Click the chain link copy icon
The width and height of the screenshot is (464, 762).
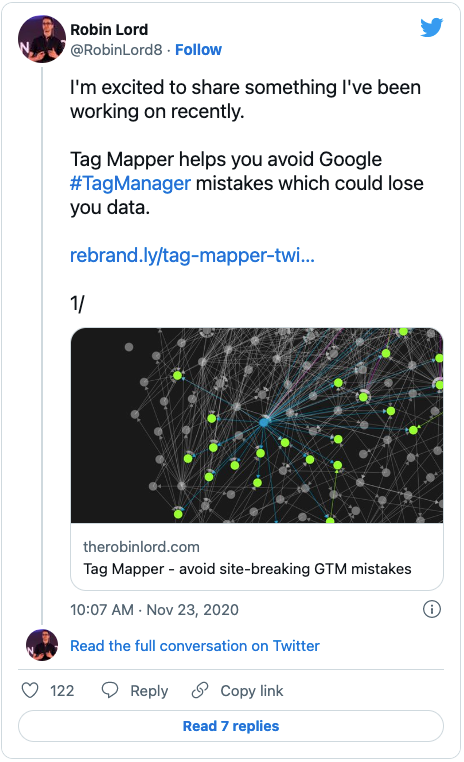[x=200, y=690]
